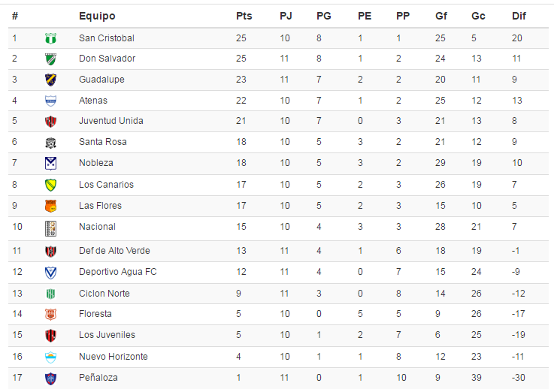This screenshot has width=554, height=392.
Task: Click the Equipo column header
Action: pyautogui.click(x=97, y=17)
